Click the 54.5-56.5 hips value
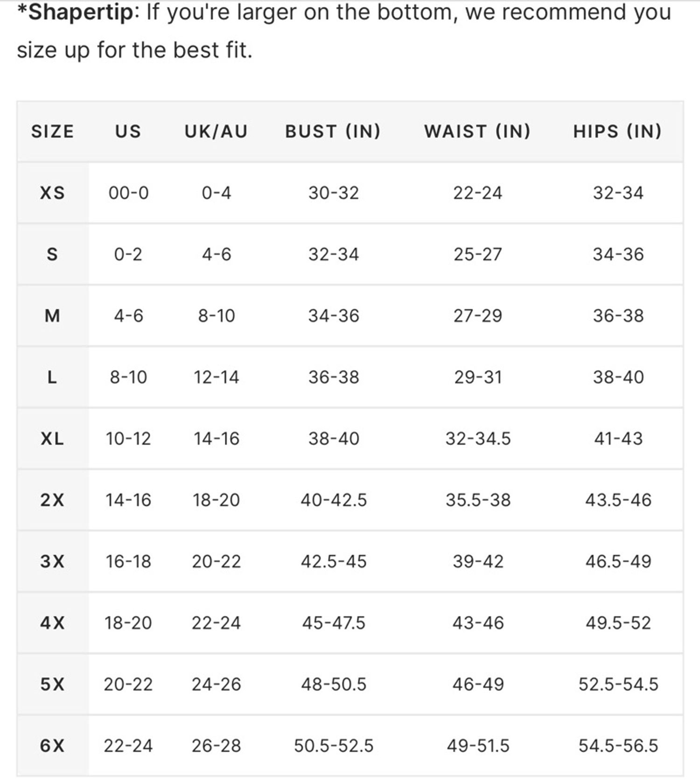 pos(618,746)
